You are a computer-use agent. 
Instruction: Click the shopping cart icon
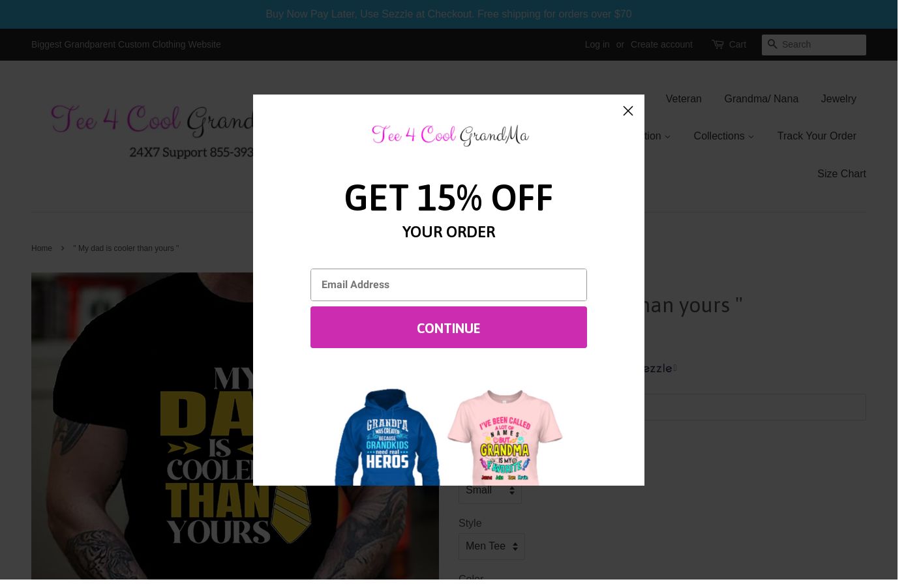(717, 44)
